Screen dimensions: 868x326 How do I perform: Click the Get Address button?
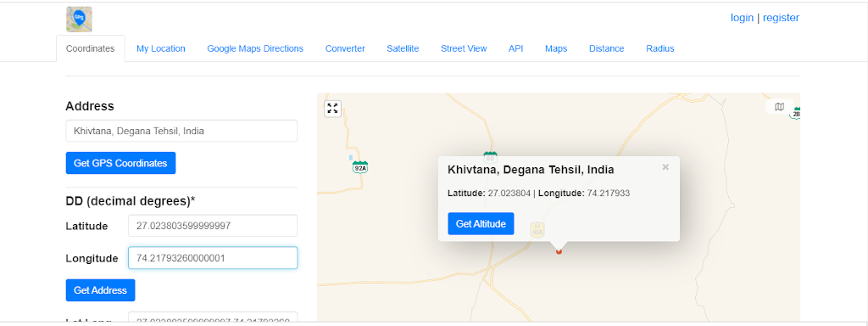click(100, 290)
